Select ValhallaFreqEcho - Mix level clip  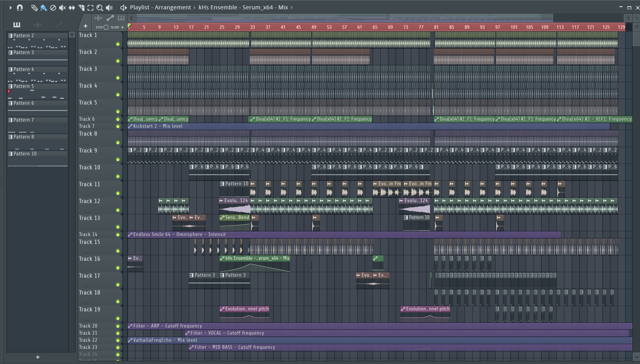coord(380,340)
